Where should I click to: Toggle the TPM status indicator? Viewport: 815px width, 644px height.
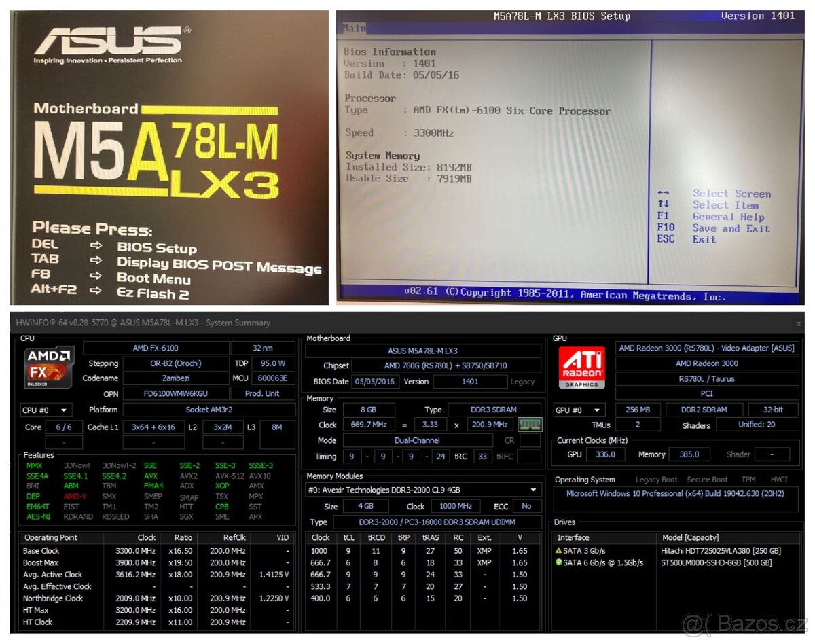pos(748,479)
